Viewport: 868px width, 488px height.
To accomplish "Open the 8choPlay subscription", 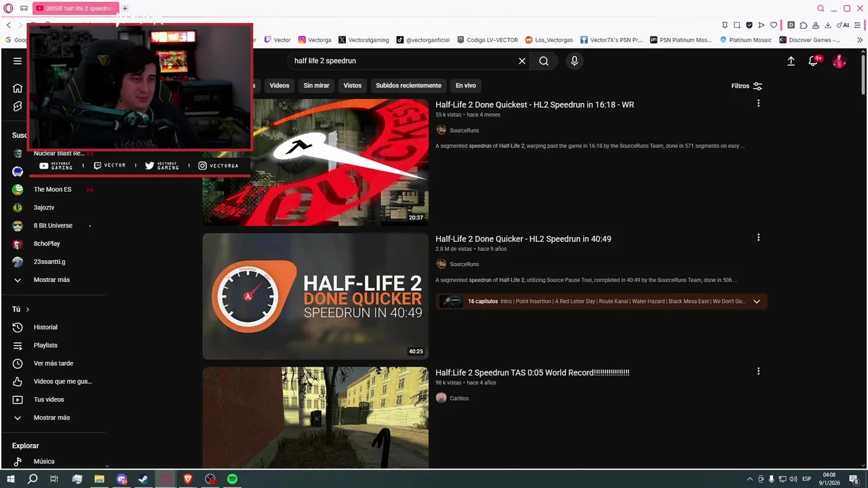I will point(47,244).
